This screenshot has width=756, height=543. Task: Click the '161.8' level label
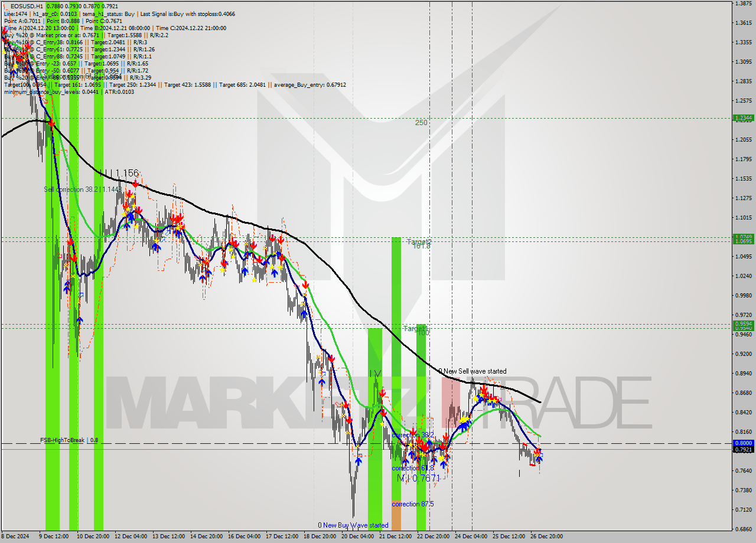pos(421,246)
